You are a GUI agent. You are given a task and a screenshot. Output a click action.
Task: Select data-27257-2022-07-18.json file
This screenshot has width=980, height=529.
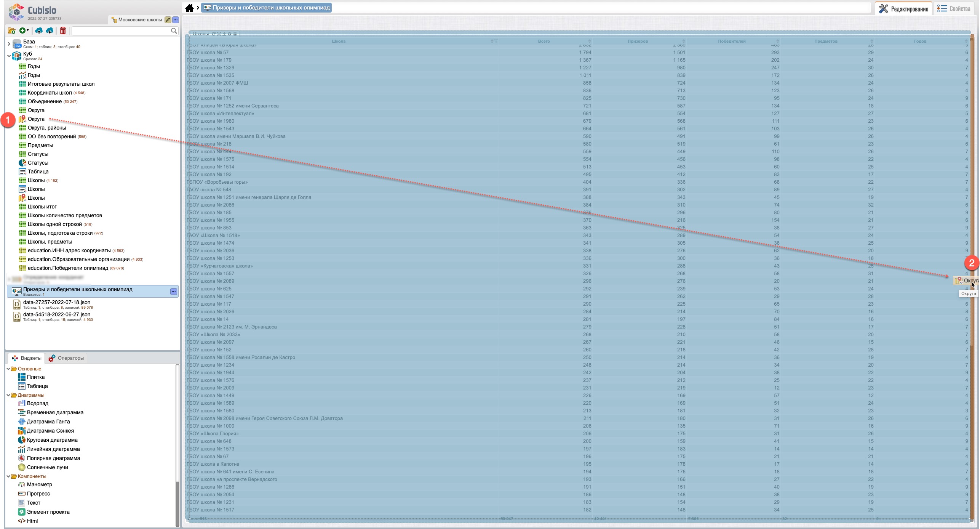(x=56, y=303)
